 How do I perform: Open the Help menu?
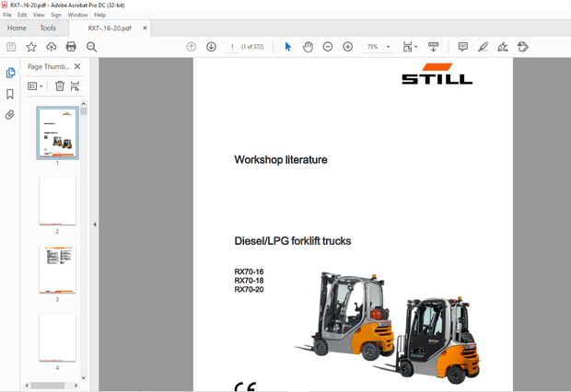[x=99, y=15]
